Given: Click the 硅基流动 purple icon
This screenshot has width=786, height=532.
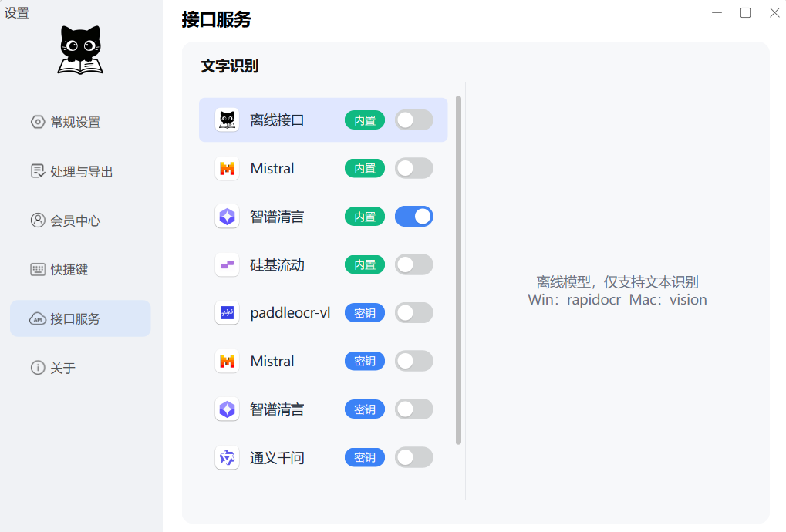Looking at the screenshot, I should click(227, 265).
